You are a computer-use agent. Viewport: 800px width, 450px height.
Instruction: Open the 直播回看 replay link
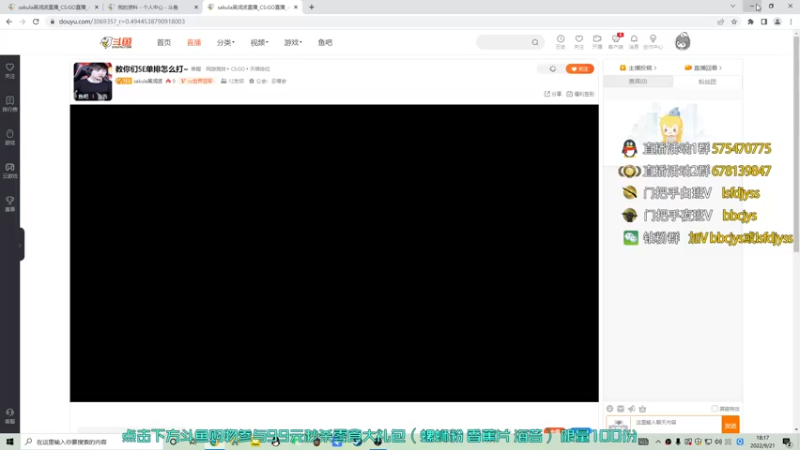(703, 68)
